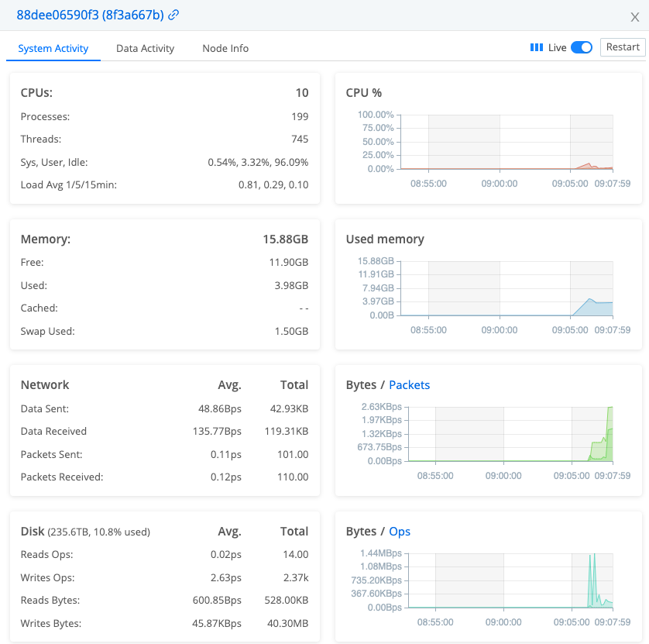Click the CPU spike near 09:05:00
This screenshot has height=644, width=649.
(587, 164)
